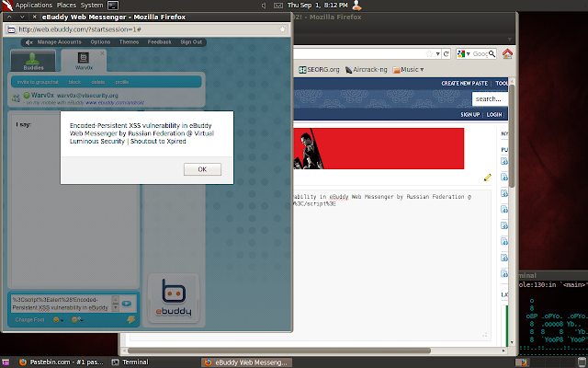This screenshot has width=588, height=368.
Task: Click the eBuddy window URL bar
Action: [147, 29]
